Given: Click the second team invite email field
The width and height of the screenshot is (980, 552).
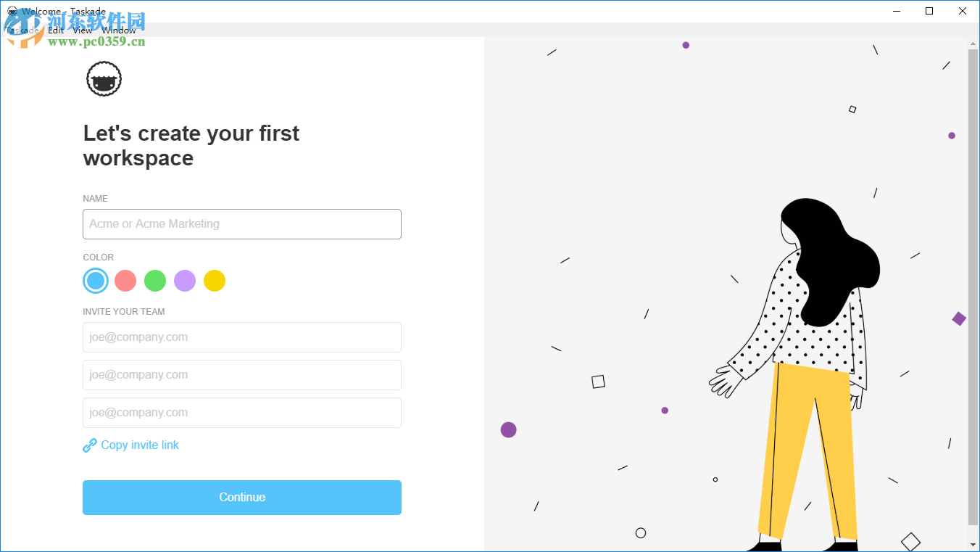Looking at the screenshot, I should pos(241,375).
